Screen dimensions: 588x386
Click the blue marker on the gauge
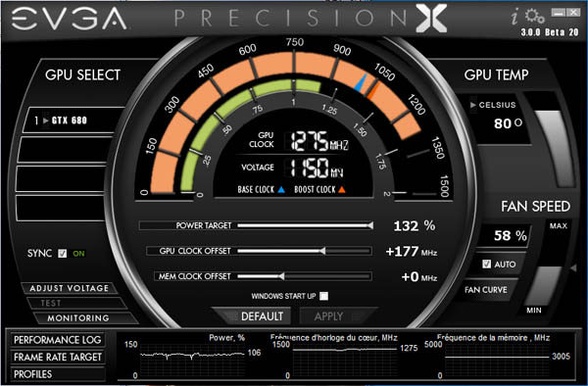(361, 83)
